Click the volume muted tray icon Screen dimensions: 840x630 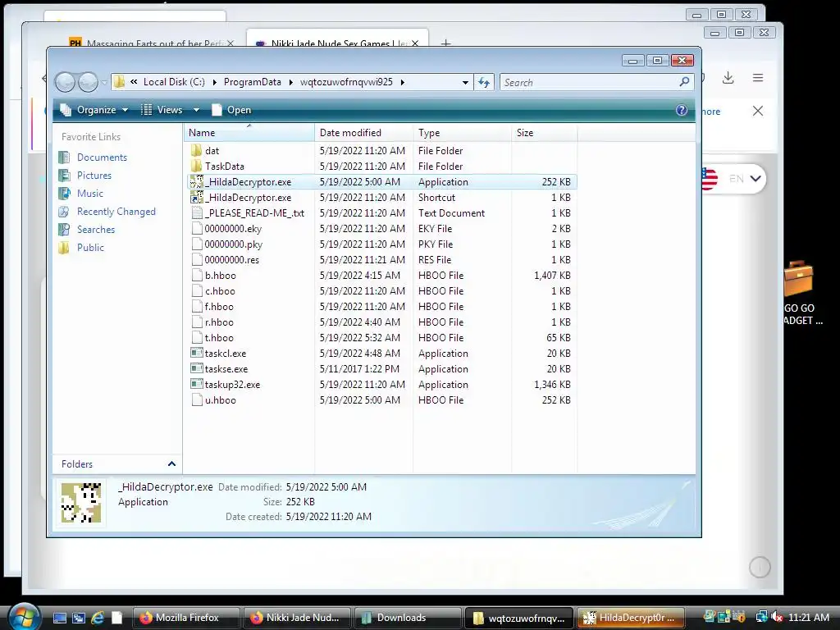[x=776, y=617]
